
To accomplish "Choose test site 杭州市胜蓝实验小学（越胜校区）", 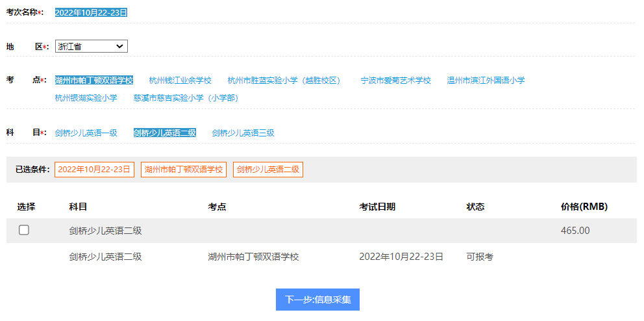I will pyautogui.click(x=286, y=80).
